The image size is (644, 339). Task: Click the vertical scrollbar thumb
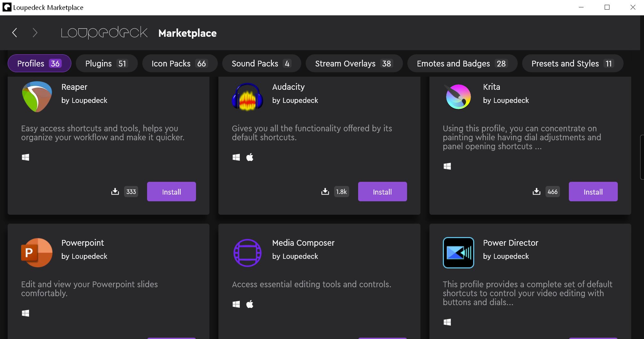click(642, 157)
